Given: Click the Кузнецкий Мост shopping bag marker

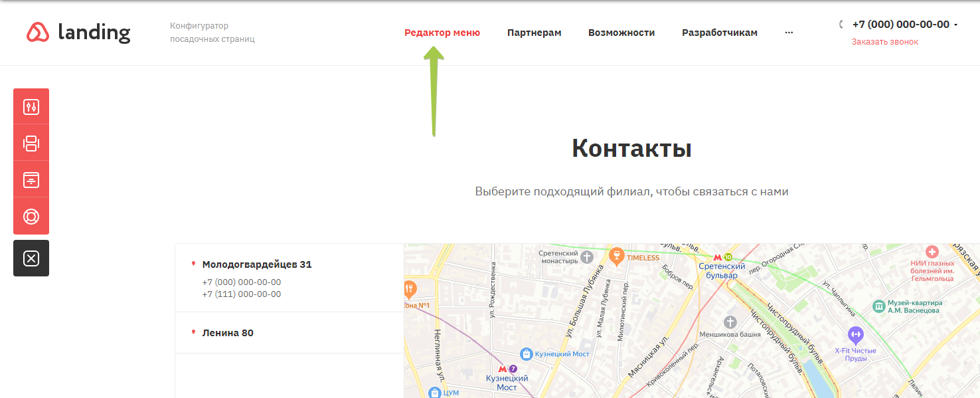Looking at the screenshot, I should 527,353.
